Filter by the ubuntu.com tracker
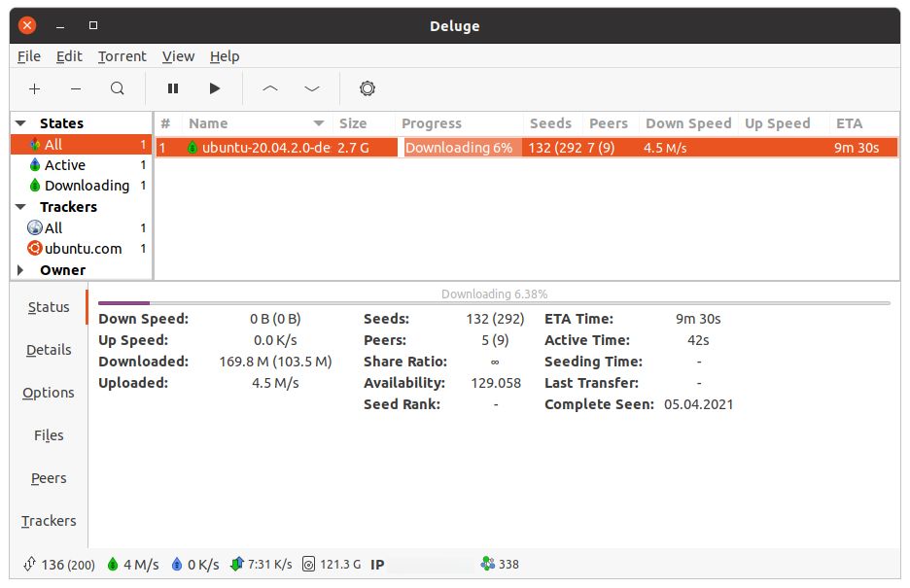 83,249
